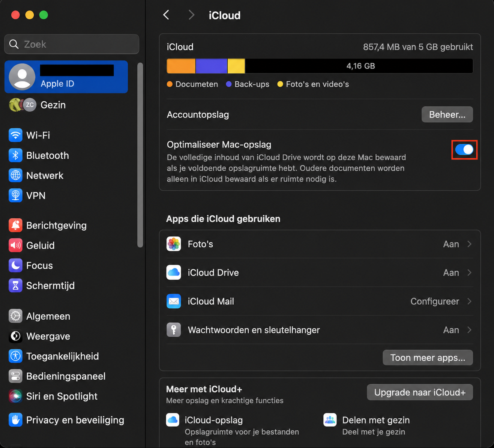
Task: Click the 4,16 GB free space label
Action: [360, 66]
